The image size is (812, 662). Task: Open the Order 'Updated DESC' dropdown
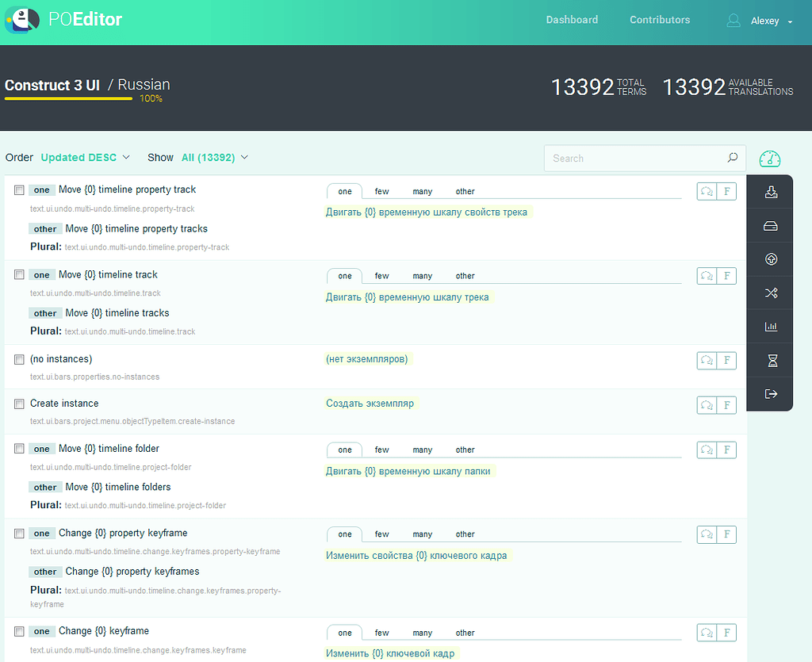79,158
